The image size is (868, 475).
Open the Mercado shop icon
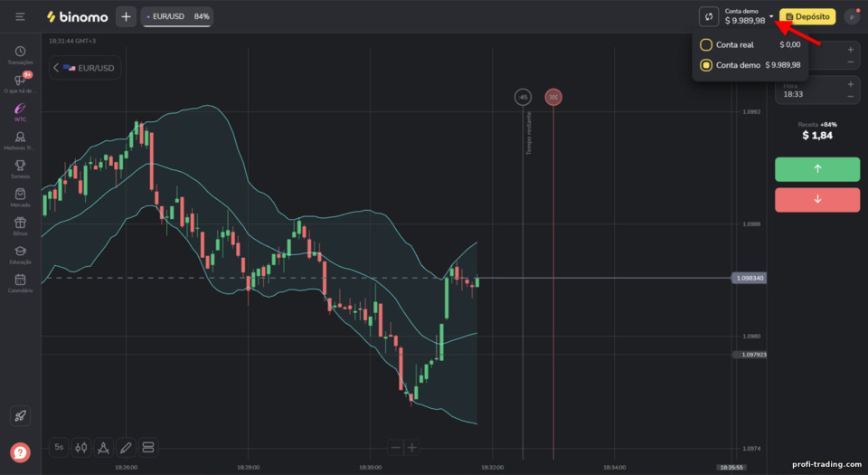click(x=20, y=197)
